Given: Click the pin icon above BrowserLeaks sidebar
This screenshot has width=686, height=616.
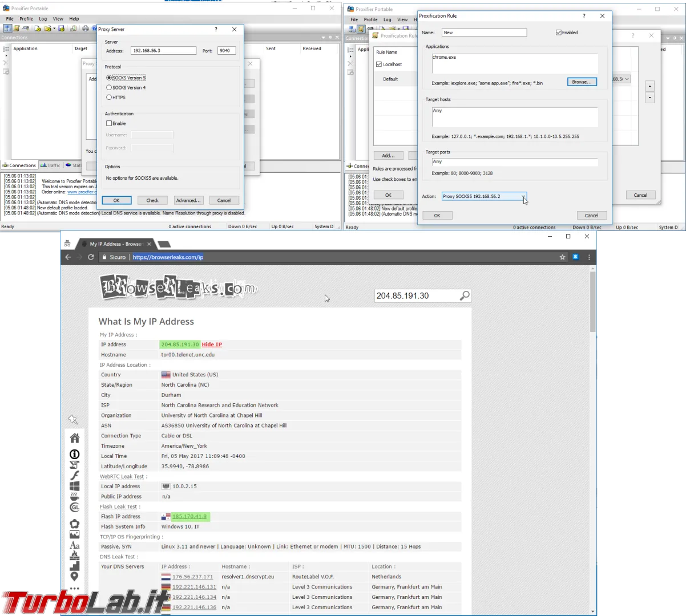Looking at the screenshot, I should coord(73,419).
